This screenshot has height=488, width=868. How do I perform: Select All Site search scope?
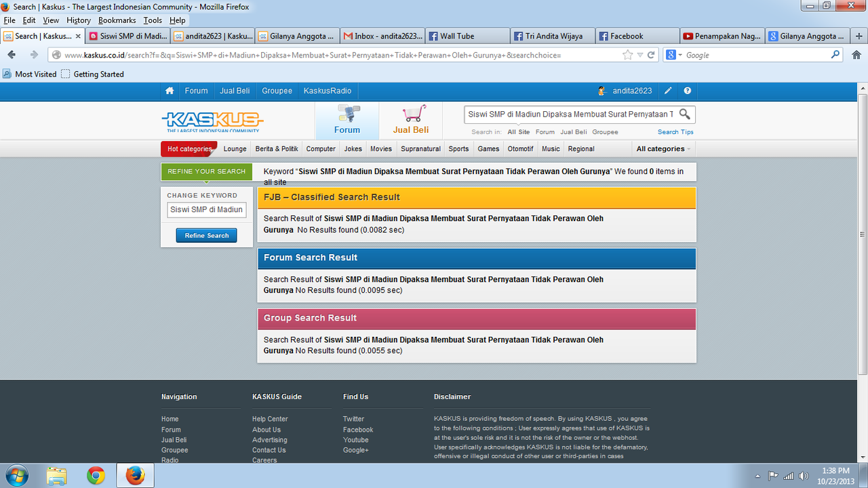point(519,132)
